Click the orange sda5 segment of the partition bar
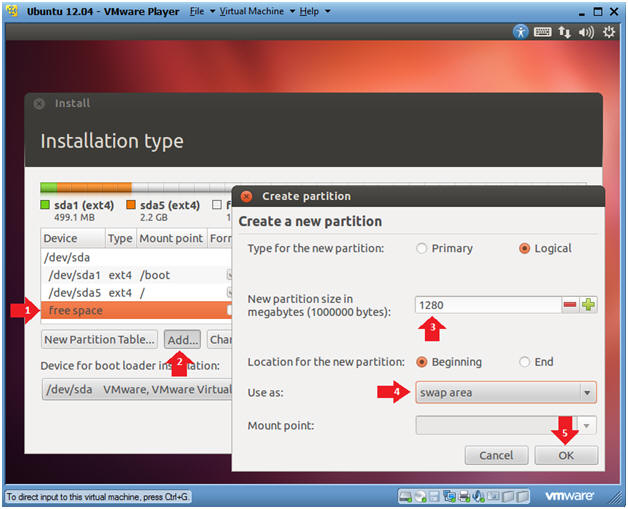This screenshot has height=509, width=628. click(94, 187)
